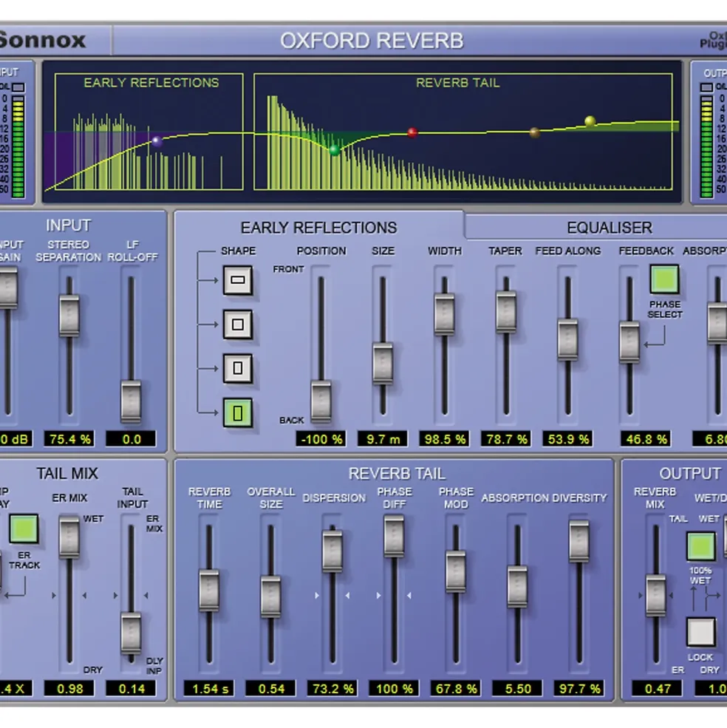This screenshot has height=728, width=727.
Task: Click the Overall Size value 0.54
Action: point(270,689)
